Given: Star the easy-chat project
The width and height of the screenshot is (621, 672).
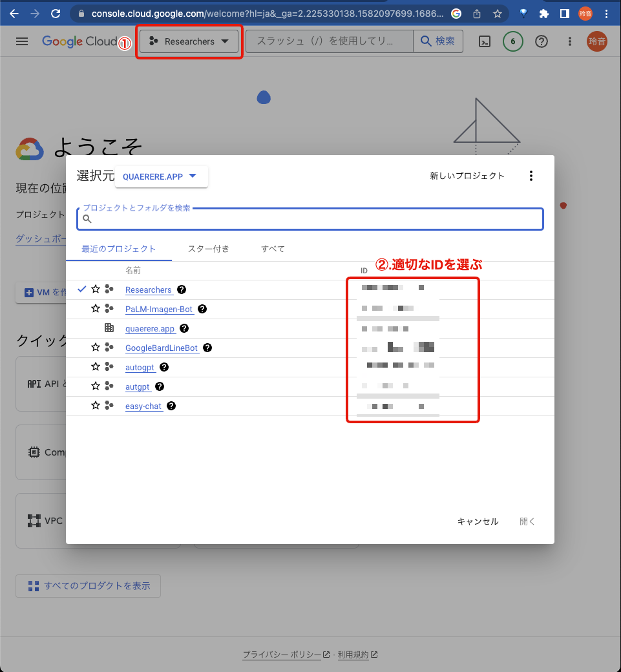Looking at the screenshot, I should [x=96, y=405].
